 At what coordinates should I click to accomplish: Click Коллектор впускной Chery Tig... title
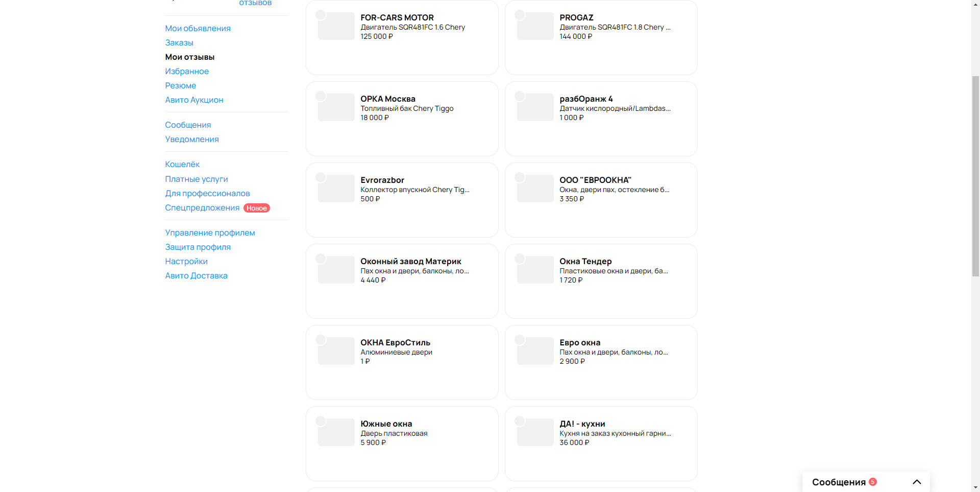click(x=415, y=190)
